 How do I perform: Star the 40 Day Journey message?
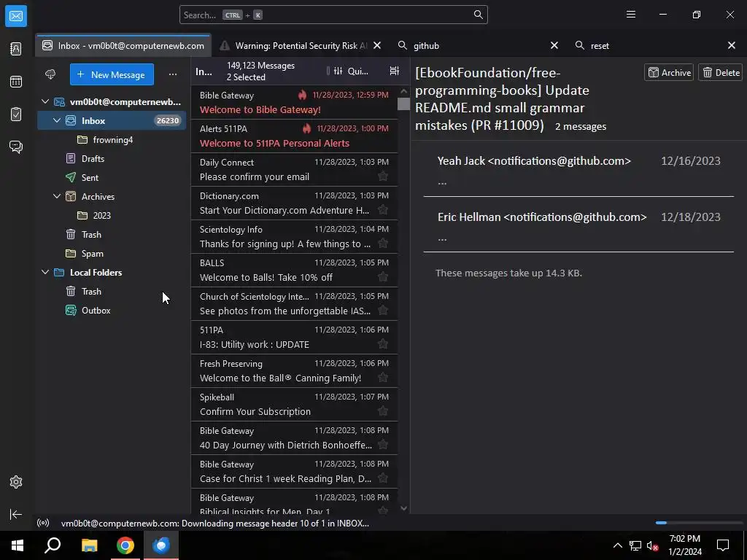pos(382,445)
